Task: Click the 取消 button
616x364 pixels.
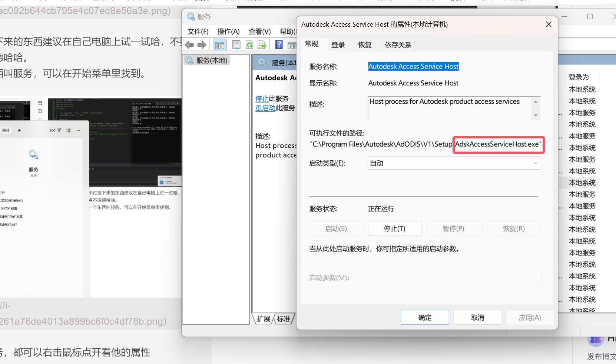Action: click(x=478, y=317)
